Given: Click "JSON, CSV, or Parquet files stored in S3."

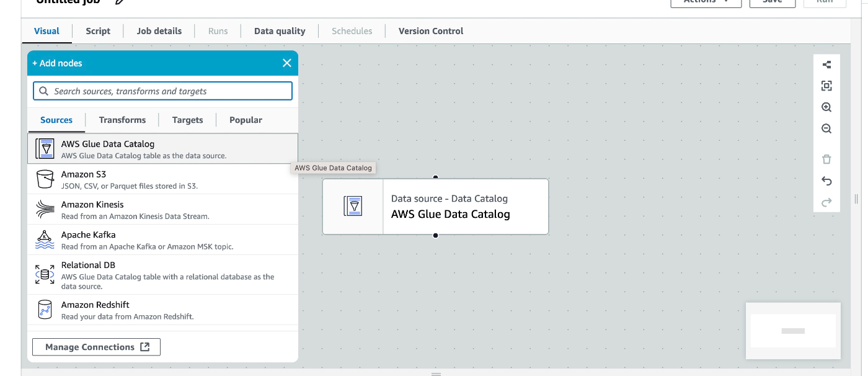Looking at the screenshot, I should (130, 186).
